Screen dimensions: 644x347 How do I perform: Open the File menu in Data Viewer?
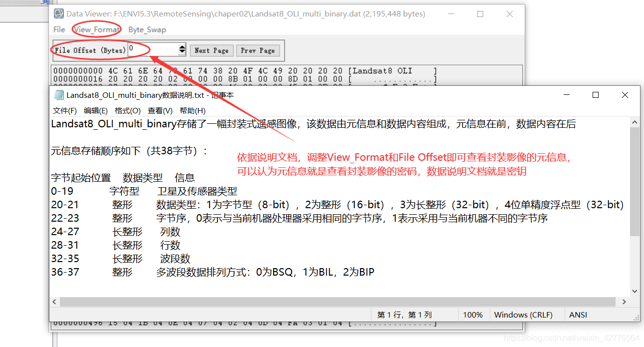(59, 29)
